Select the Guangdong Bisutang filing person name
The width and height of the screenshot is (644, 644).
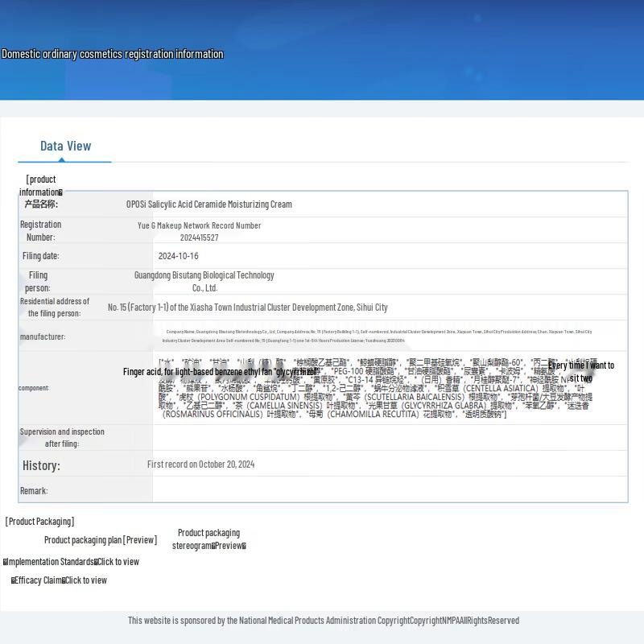(204, 281)
